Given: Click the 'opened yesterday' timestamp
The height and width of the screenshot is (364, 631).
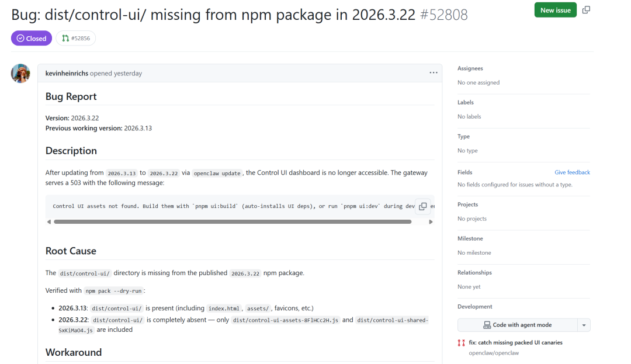Looking at the screenshot, I should 116,73.
